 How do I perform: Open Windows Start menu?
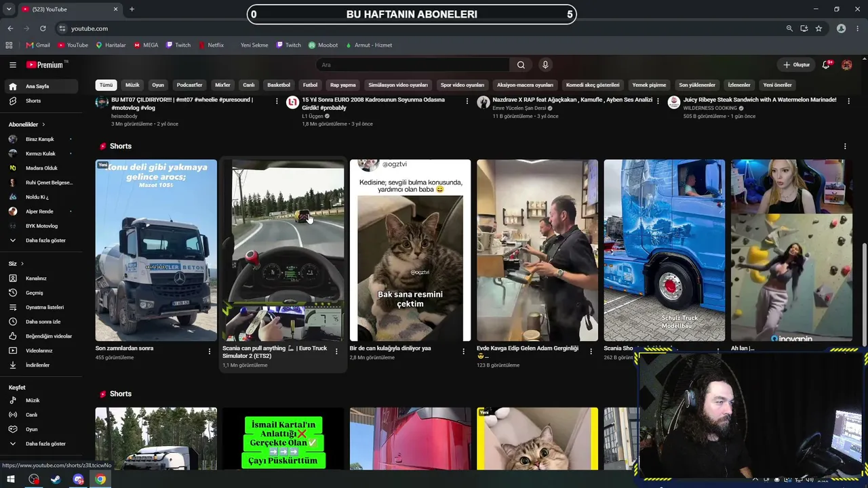pos(11,479)
